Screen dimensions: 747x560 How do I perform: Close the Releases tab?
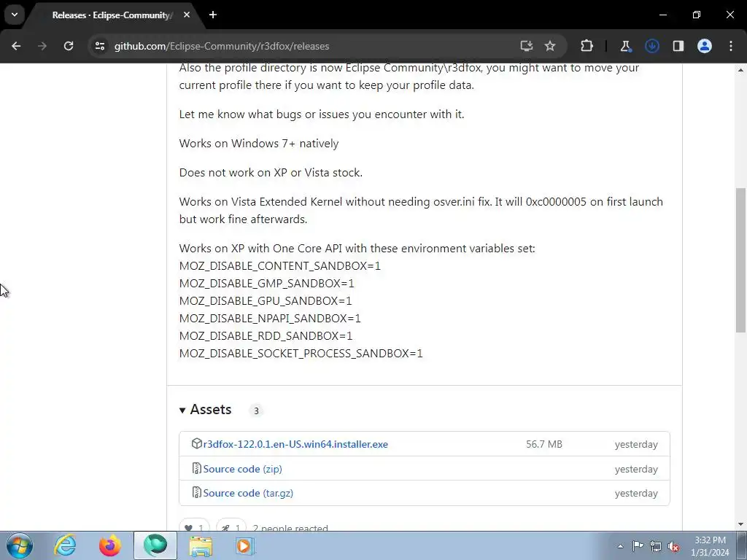coord(187,15)
